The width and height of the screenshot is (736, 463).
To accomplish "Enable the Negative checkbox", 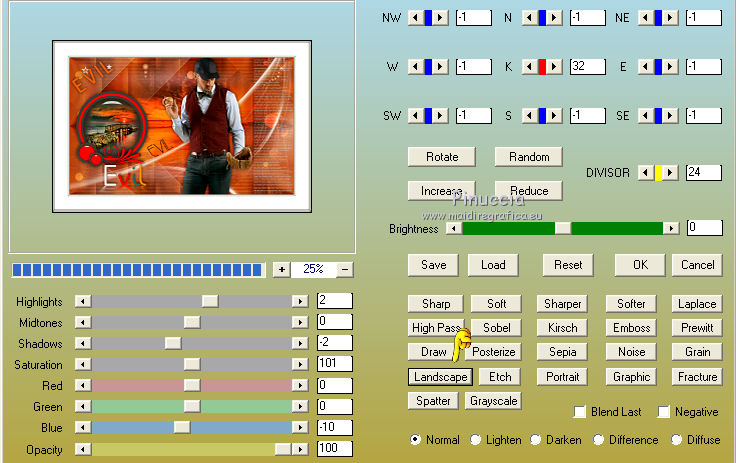I will point(664,412).
